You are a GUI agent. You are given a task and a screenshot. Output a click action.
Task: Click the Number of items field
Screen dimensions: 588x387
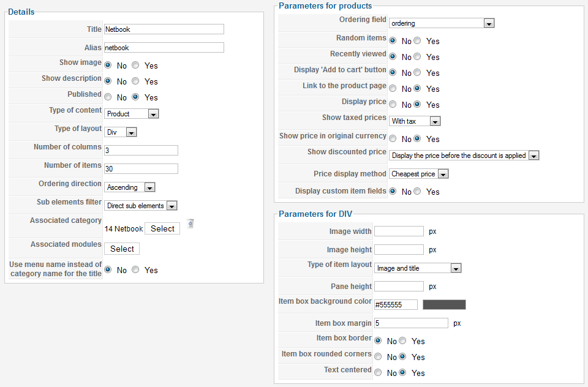click(x=141, y=169)
